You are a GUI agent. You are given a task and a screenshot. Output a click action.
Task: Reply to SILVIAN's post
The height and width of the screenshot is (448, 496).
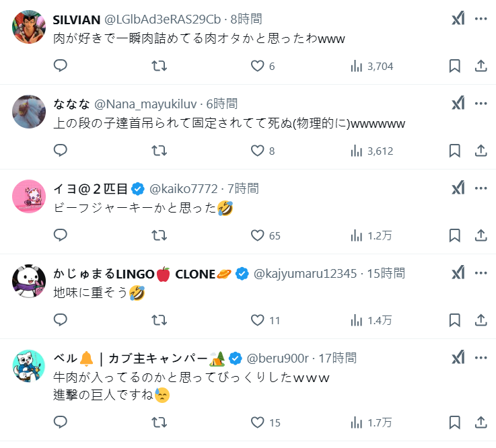(x=61, y=66)
